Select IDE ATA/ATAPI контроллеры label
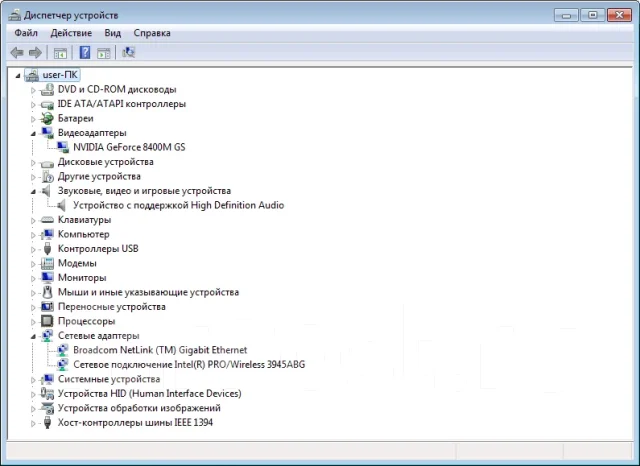 click(x=122, y=104)
